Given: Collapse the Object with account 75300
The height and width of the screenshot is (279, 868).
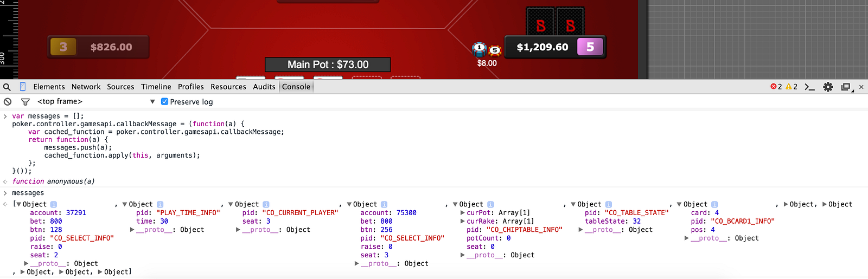Looking at the screenshot, I should 349,204.
